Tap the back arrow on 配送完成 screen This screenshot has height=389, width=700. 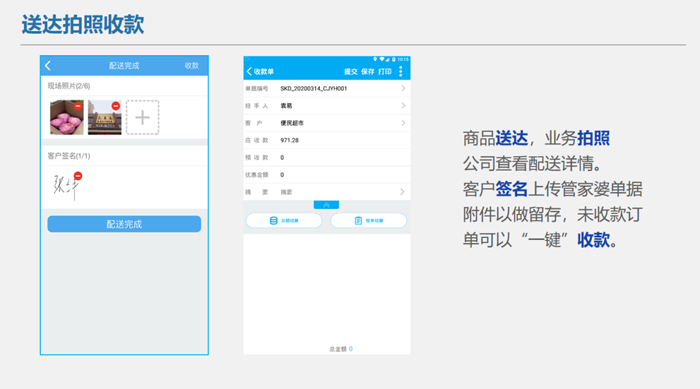click(x=48, y=66)
